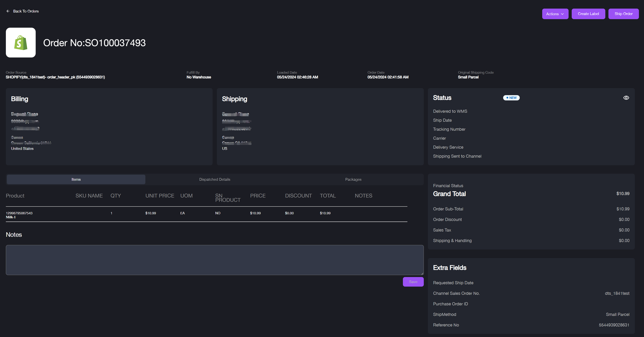Click the Order No SO100037493 heading
Screen dimensions: 644x337
point(94,43)
